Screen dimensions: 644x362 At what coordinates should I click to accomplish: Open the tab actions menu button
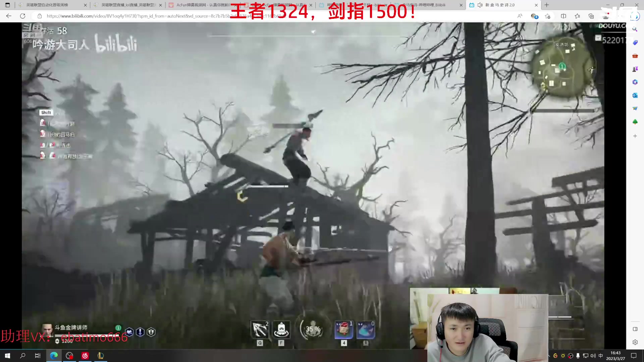tap(7, 5)
